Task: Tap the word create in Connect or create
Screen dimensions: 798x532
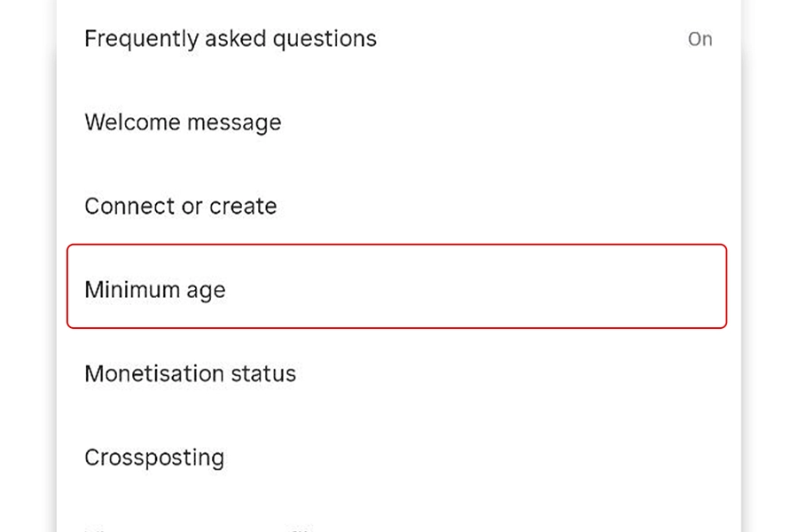Action: 243,206
